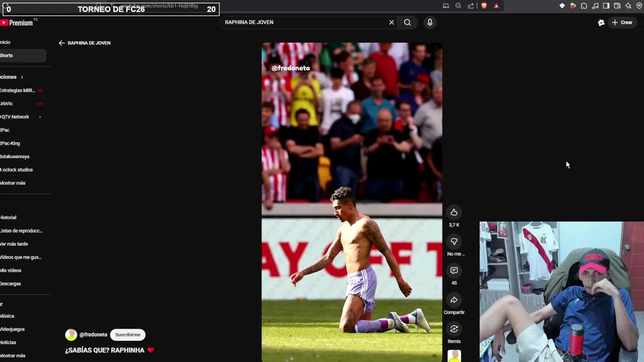Open Leo AI sparkle icon in toolbar
Viewport: 644px width, 362px height.
(x=628, y=6)
